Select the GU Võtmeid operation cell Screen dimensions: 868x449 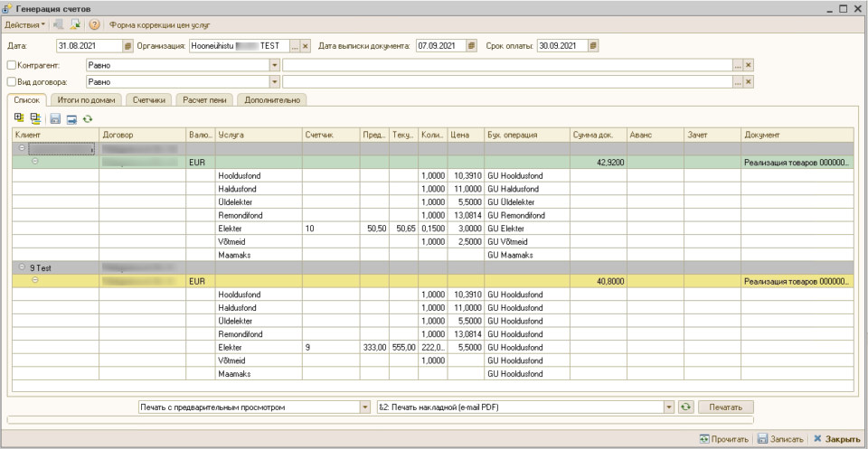coord(527,241)
